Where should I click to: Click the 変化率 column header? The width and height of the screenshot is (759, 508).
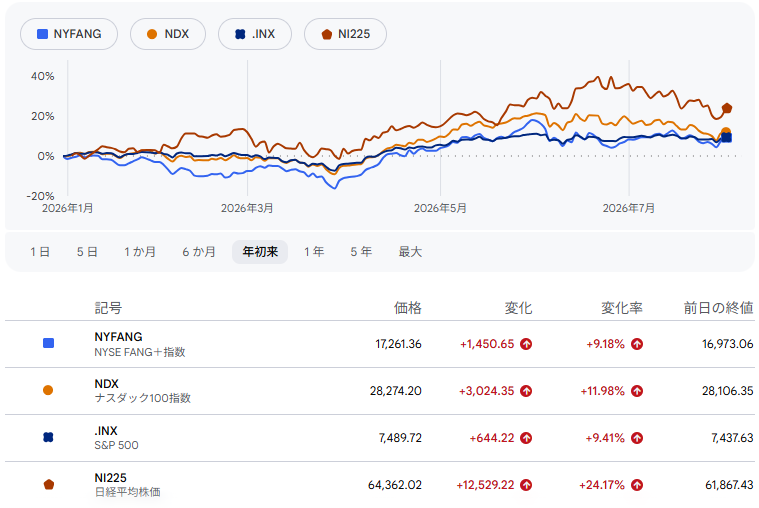(622, 308)
